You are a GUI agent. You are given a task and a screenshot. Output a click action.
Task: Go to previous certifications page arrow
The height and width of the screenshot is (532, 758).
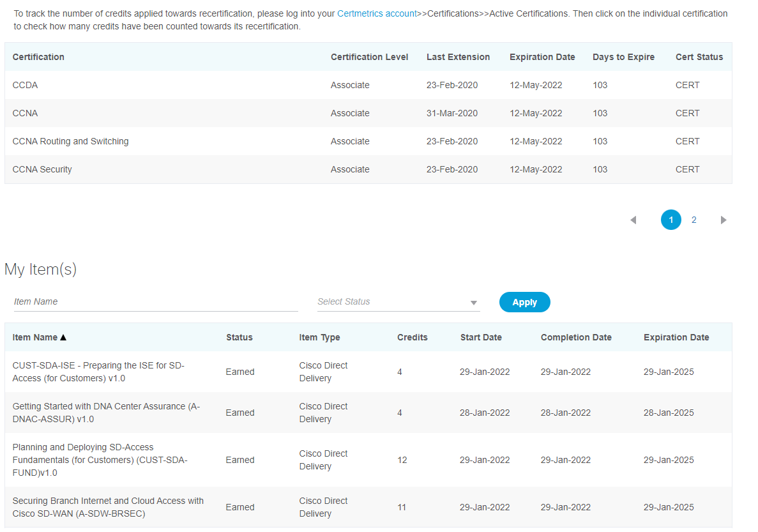click(633, 220)
